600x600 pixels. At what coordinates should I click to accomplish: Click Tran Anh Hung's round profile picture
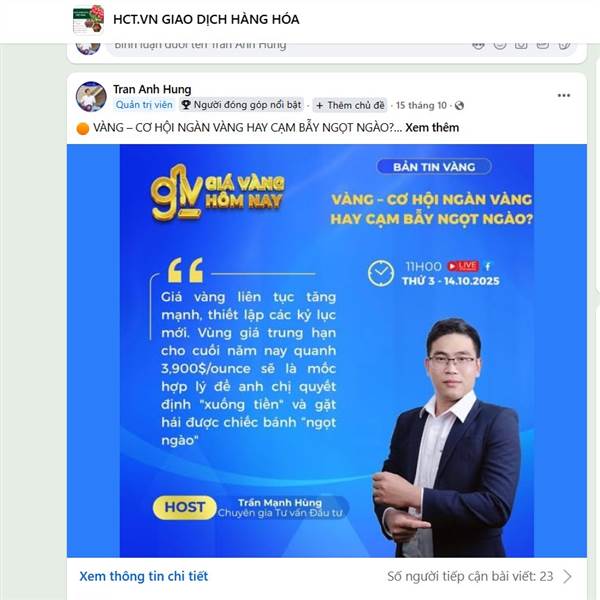pos(91,96)
